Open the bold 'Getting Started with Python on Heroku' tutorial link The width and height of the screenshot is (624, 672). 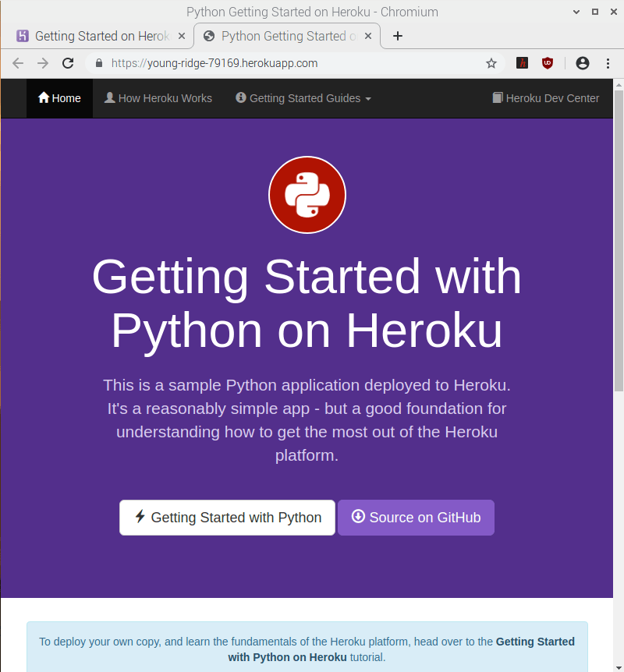pyautogui.click(x=401, y=649)
